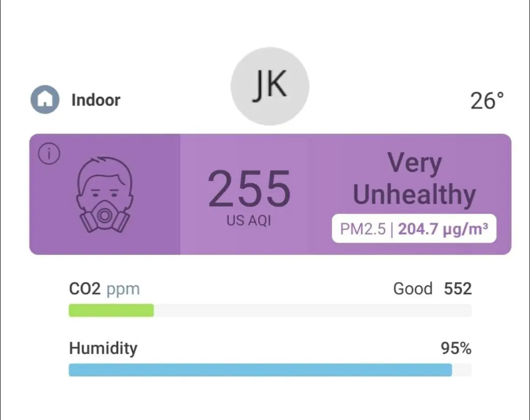530x420 pixels.
Task: Open the JK profile avatar
Action: 270,86
